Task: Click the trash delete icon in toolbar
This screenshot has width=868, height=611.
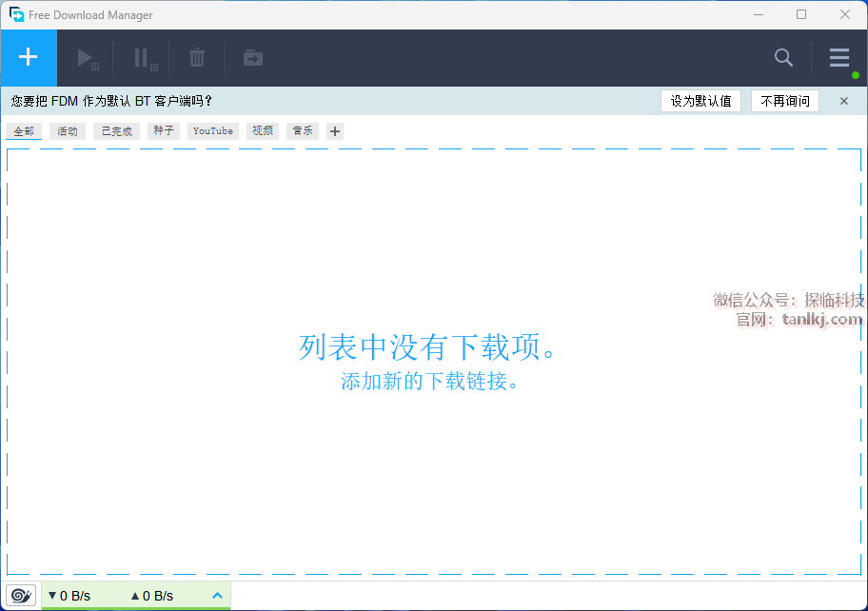Action: click(x=197, y=58)
